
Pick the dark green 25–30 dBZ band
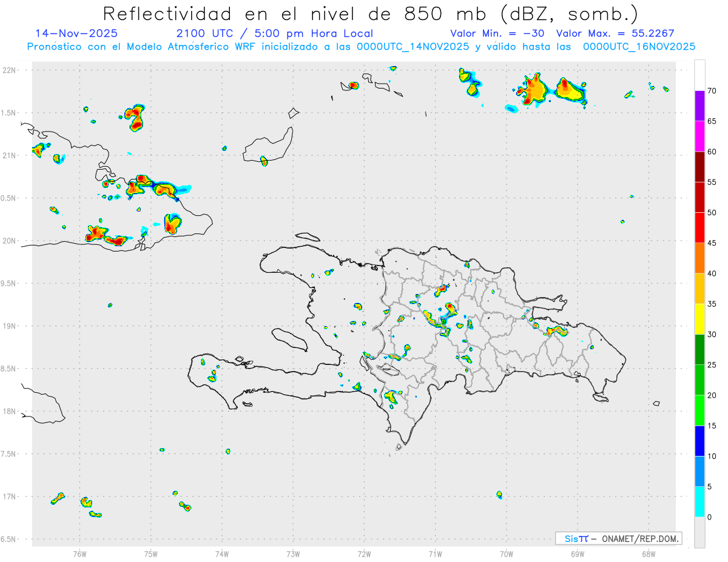[x=699, y=350]
